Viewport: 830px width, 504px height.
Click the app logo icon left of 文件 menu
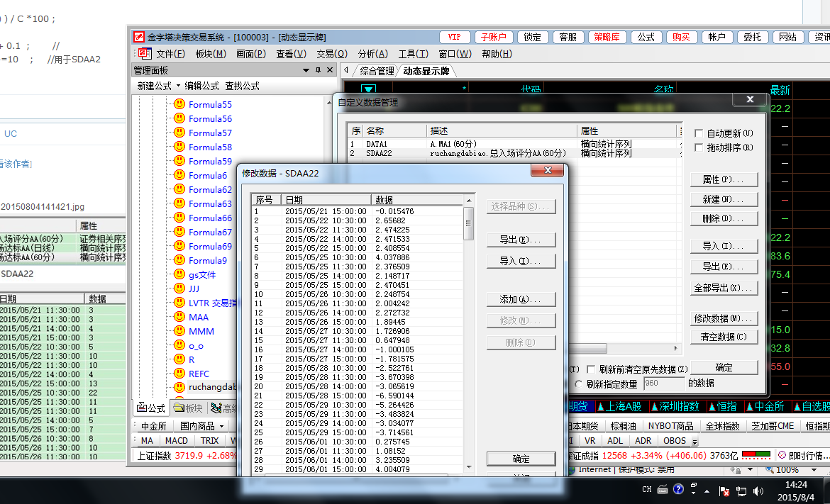pos(144,54)
